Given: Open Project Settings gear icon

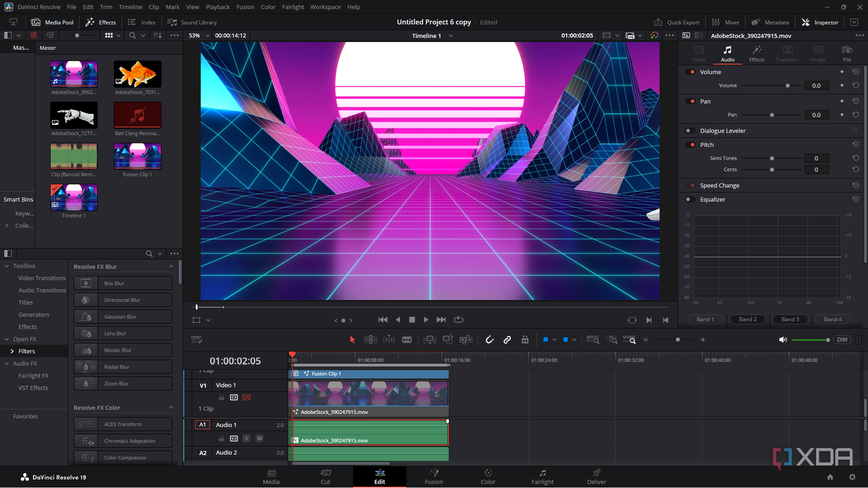Looking at the screenshot, I should pos(852,477).
